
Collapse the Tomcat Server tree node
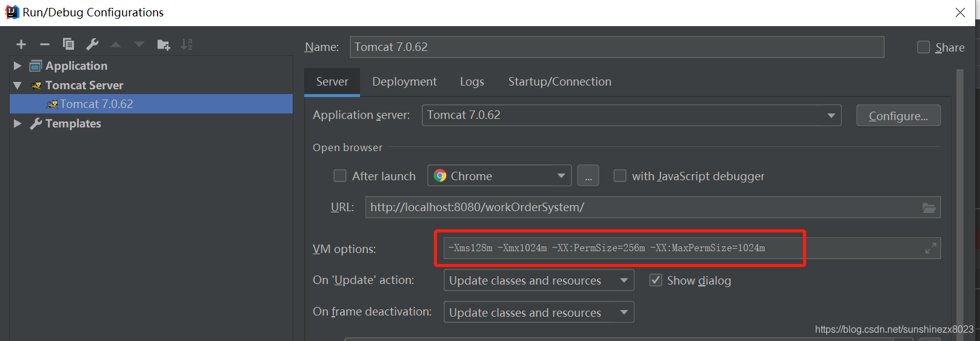[x=18, y=86]
